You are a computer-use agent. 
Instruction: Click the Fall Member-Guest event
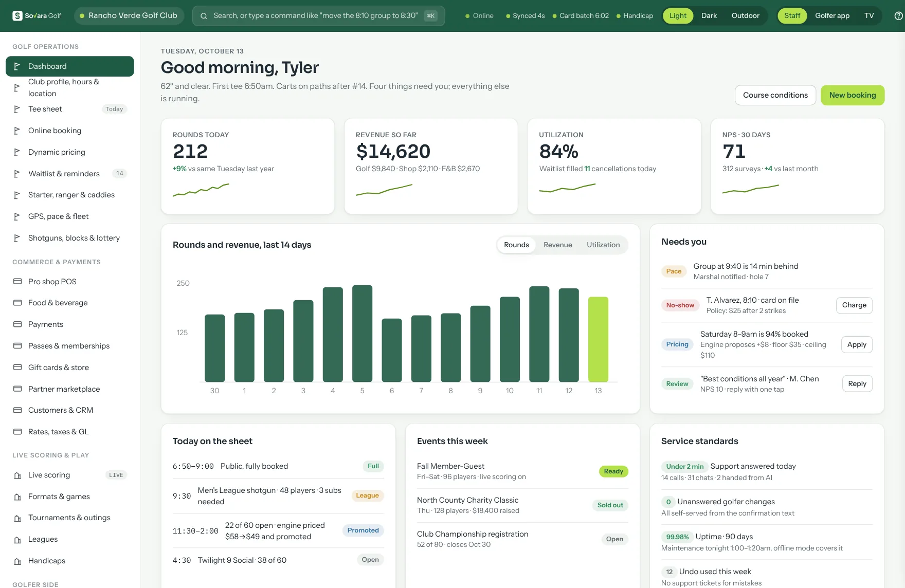tap(522, 471)
